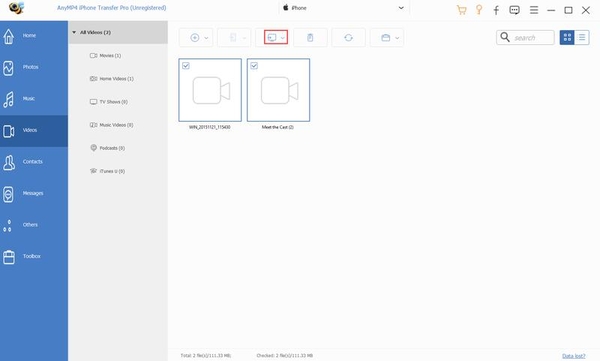600x361 pixels.
Task: Expand the toolbox briefcase dropdown arrow
Action: click(x=397, y=38)
